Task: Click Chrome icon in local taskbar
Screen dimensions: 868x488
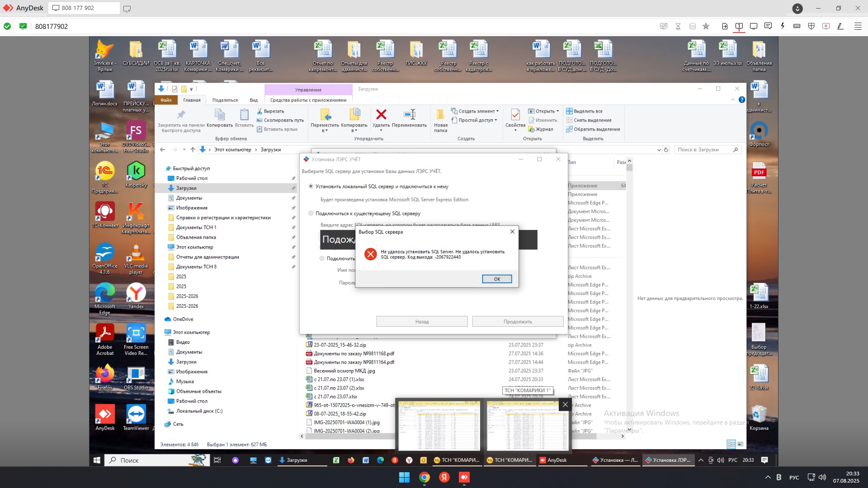Action: click(x=424, y=477)
